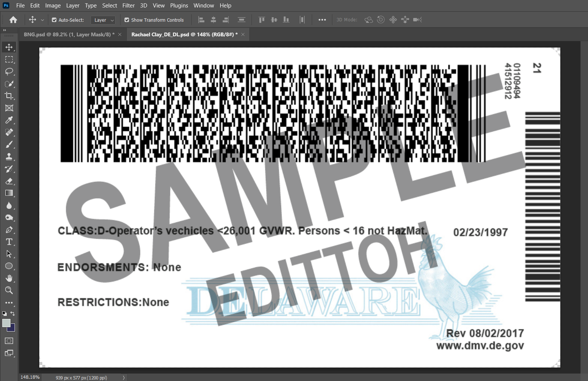Image resolution: width=588 pixels, height=381 pixels.
Task: Select the Pen tool
Action: coord(9,230)
